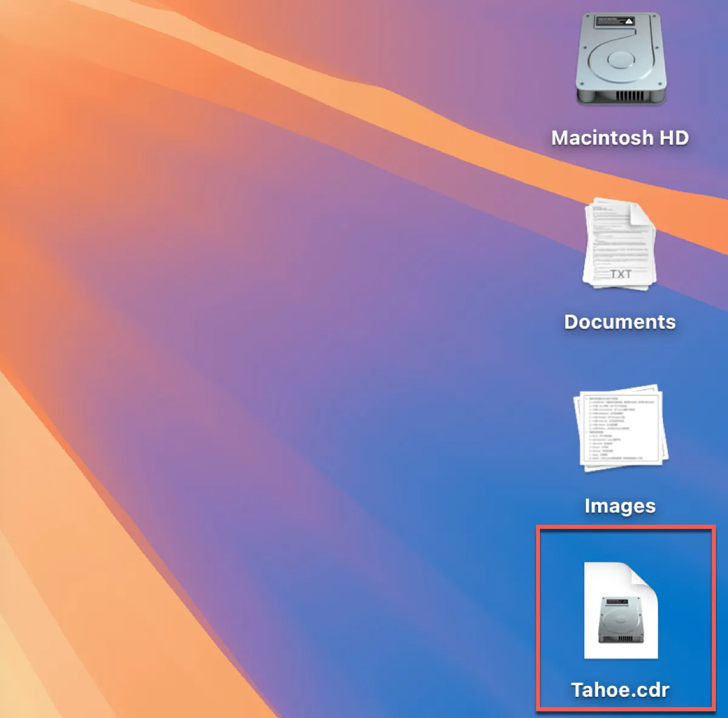Click the vent grille on Macintosh HD icon

[x=630, y=95]
